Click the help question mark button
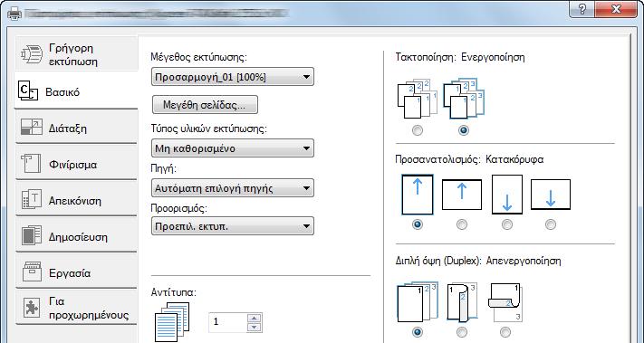 582,9
